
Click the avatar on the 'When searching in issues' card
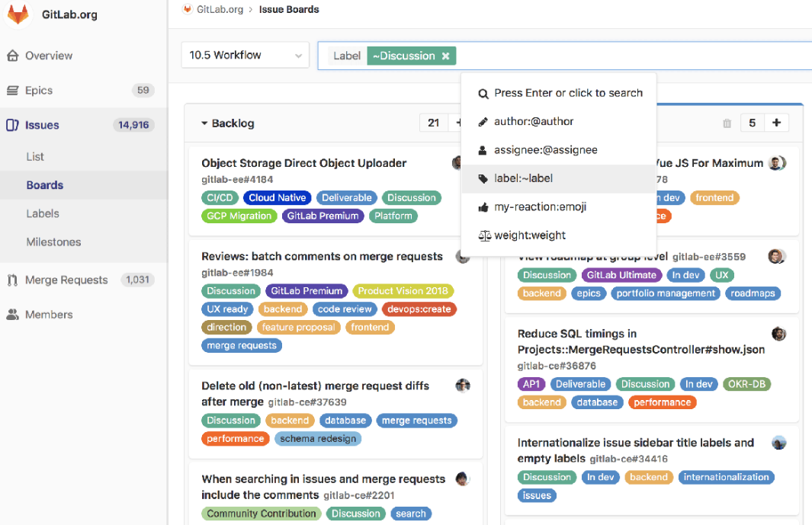[463, 479]
